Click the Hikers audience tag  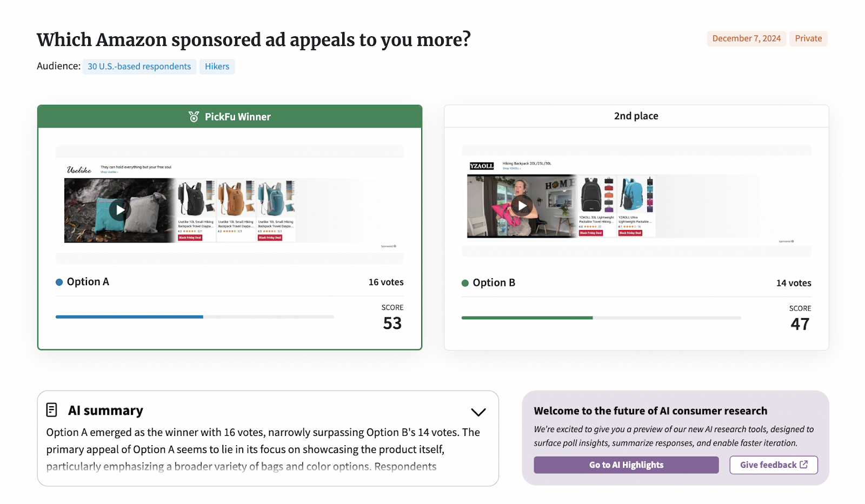tap(217, 66)
